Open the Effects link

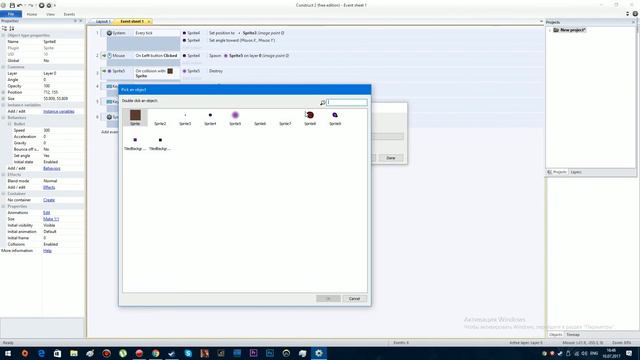coord(49,187)
